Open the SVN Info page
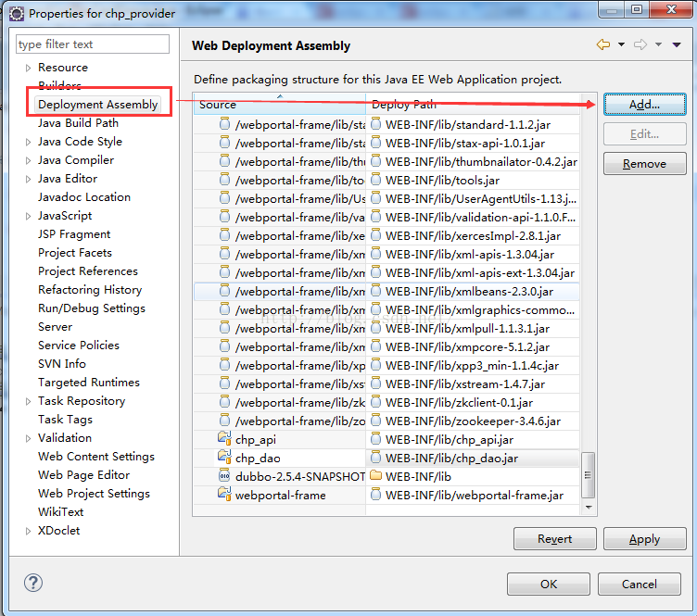Image resolution: width=697 pixels, height=616 pixels. (x=62, y=364)
